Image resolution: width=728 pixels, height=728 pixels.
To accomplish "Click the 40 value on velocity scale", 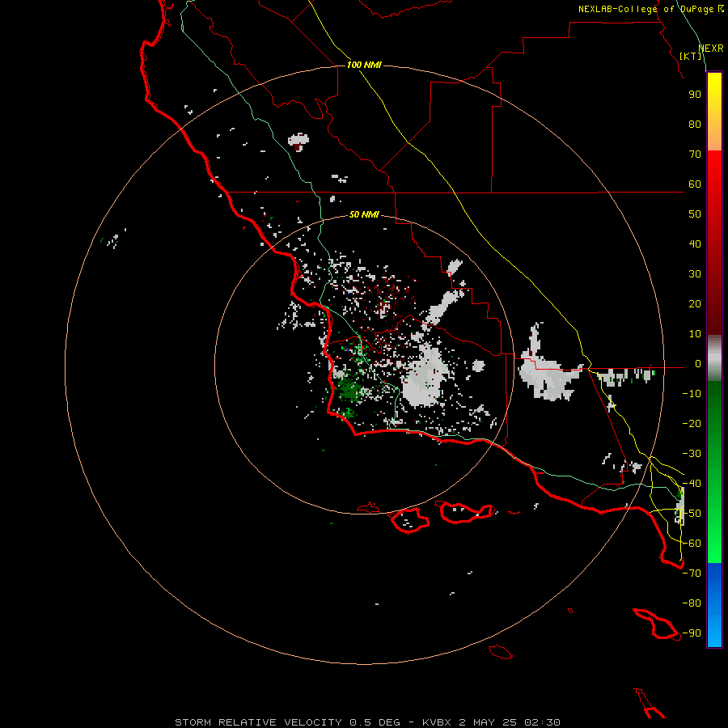I will [695, 243].
